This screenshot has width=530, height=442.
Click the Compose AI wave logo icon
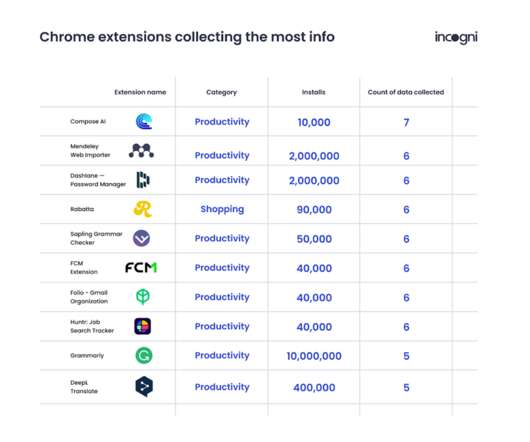pos(144,121)
